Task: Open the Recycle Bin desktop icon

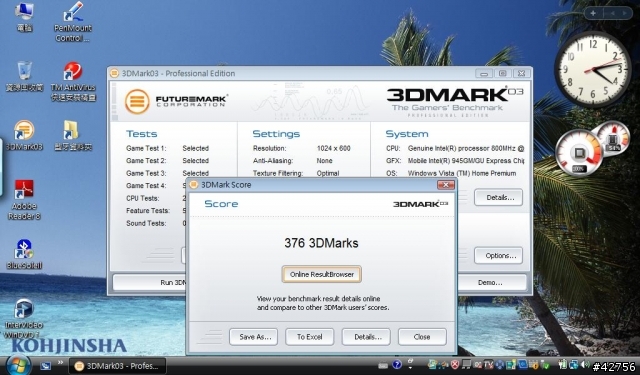Action: [x=24, y=76]
